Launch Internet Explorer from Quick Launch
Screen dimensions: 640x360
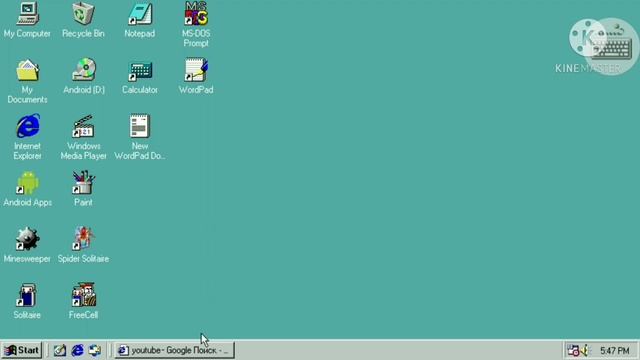[x=78, y=350]
